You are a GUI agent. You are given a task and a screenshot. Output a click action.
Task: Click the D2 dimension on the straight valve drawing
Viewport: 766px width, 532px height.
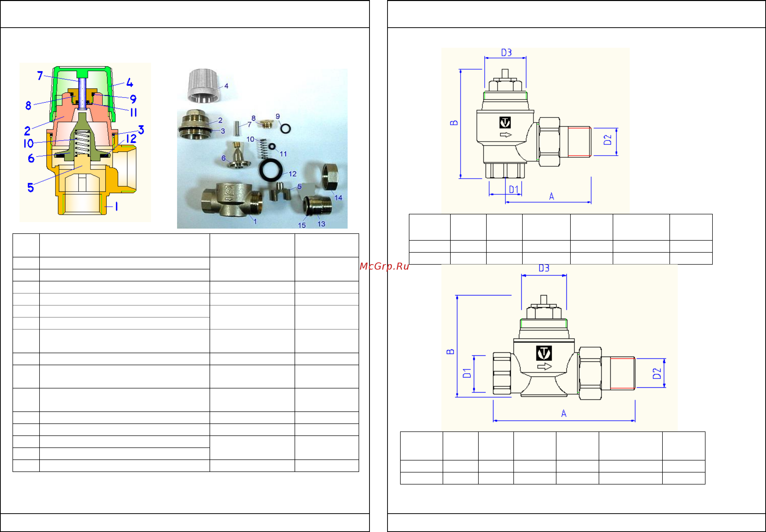(656, 373)
